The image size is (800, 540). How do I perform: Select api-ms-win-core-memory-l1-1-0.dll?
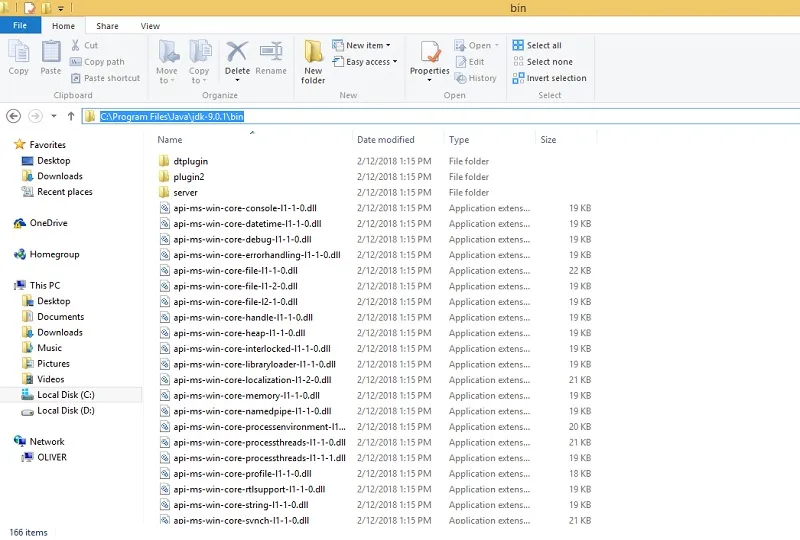[x=239, y=396]
